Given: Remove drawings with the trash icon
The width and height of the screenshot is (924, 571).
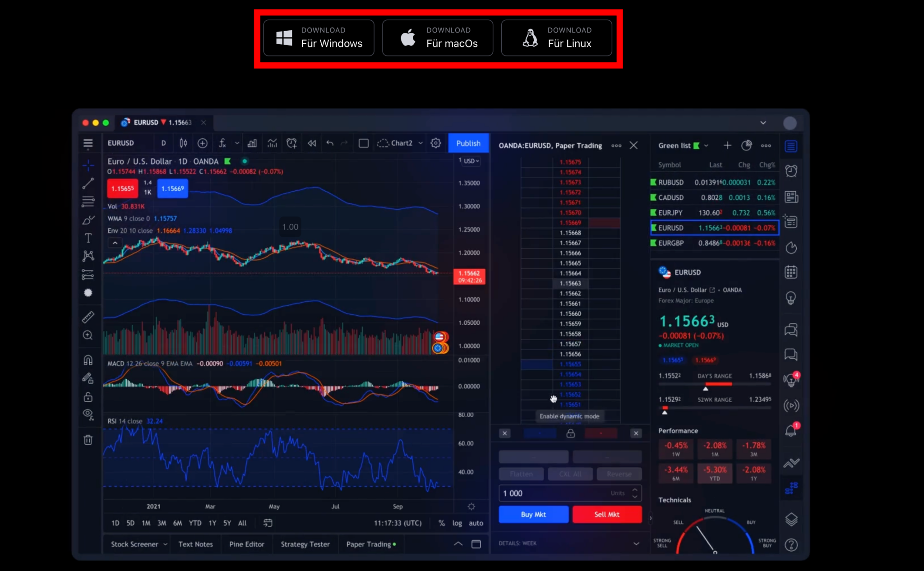Looking at the screenshot, I should click(x=88, y=440).
